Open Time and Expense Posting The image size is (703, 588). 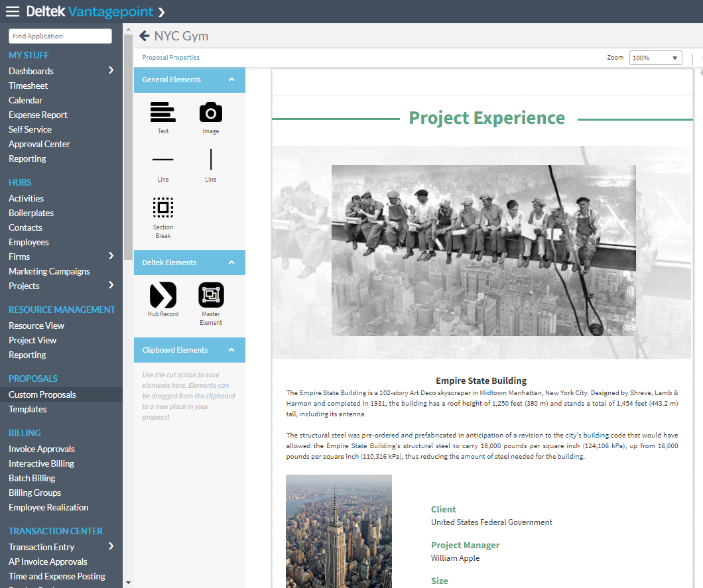(x=57, y=576)
